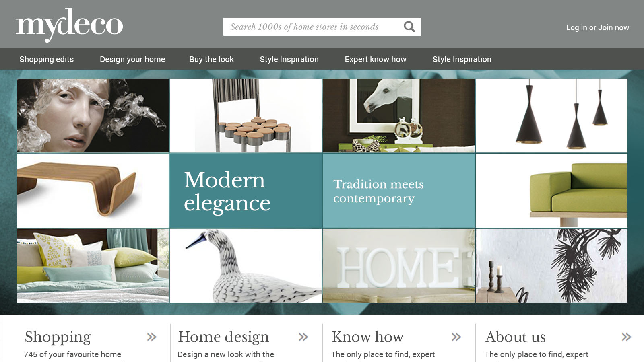Open the Shopping edits menu
Image resolution: width=644 pixels, height=362 pixels.
(47, 59)
